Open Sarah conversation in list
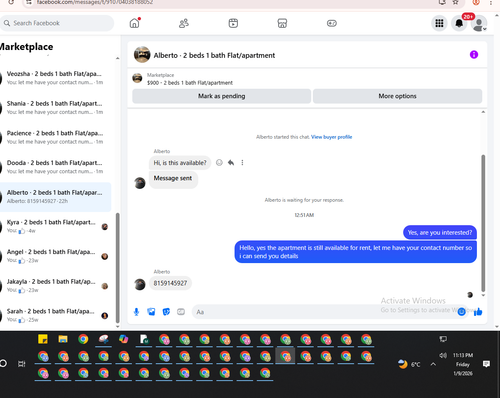Image resolution: width=500 pixels, height=398 pixels. click(x=55, y=315)
